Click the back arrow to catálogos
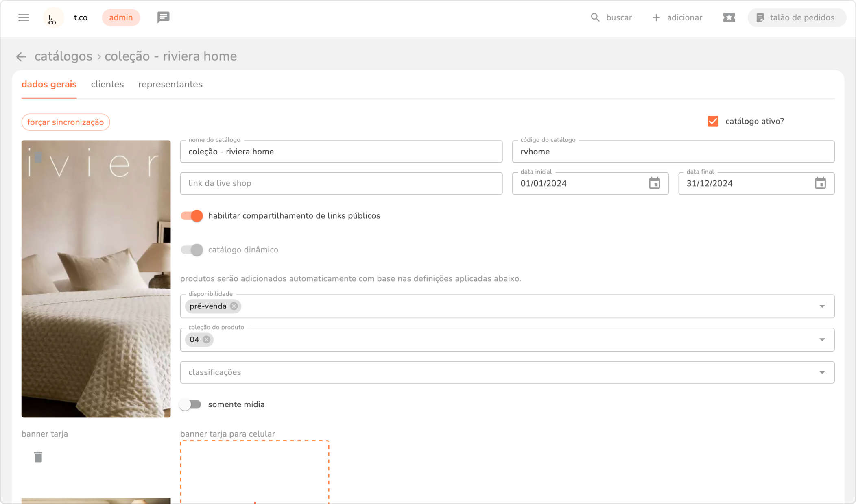 pos(21,57)
